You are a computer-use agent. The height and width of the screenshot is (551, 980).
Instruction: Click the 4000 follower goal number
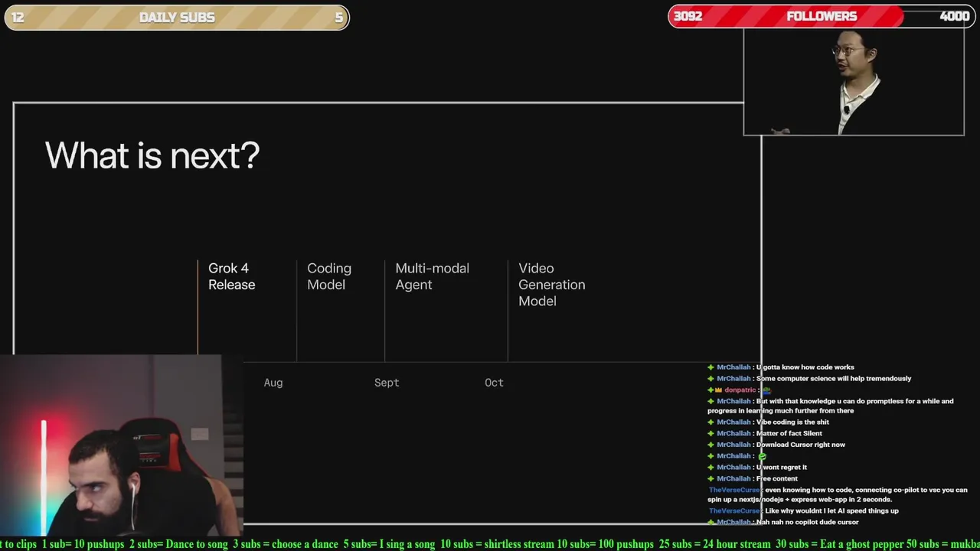click(954, 16)
